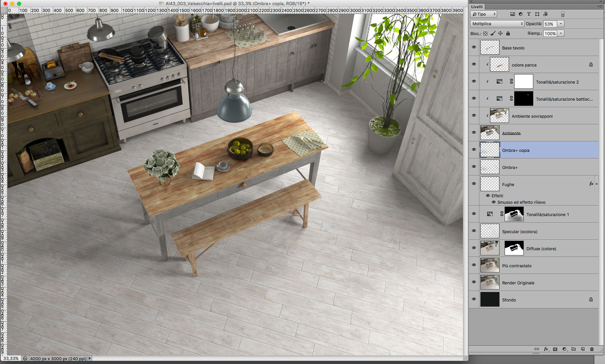Select the Ombra+ layer
The image size is (605, 364).
pyautogui.click(x=539, y=167)
